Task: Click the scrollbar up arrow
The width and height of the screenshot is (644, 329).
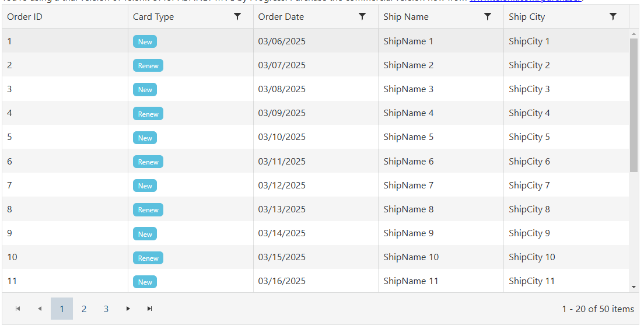Action: [634, 34]
